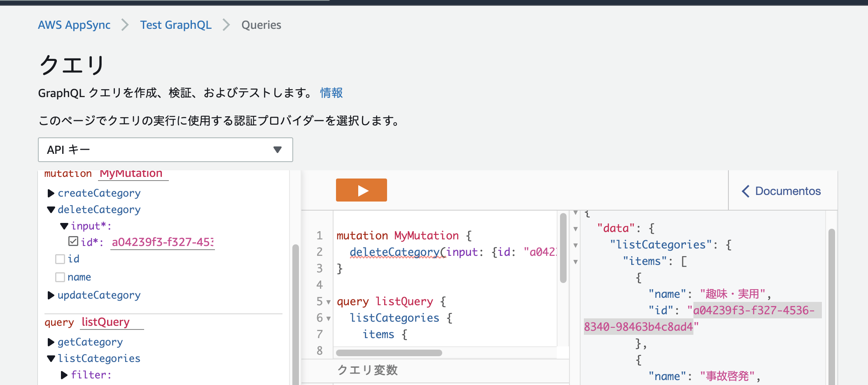Screen dimensions: 868x385
Task: Edit the MyMutation name field in explorer
Action: coord(133,174)
